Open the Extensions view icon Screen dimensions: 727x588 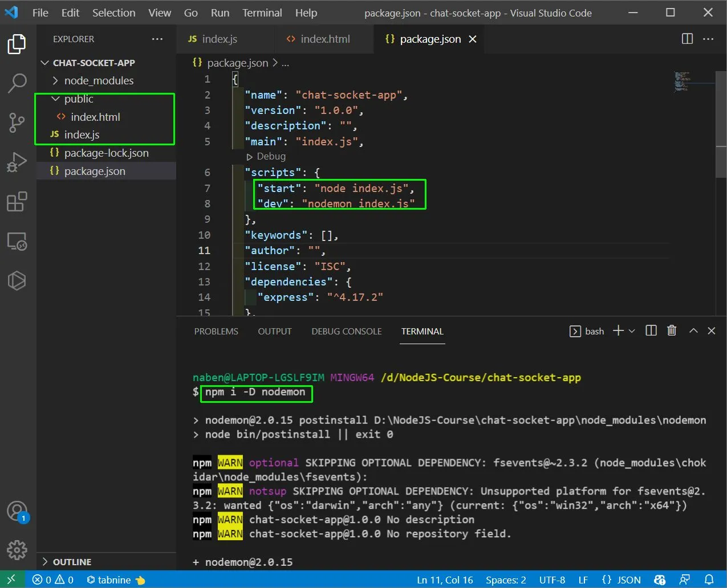click(x=17, y=201)
